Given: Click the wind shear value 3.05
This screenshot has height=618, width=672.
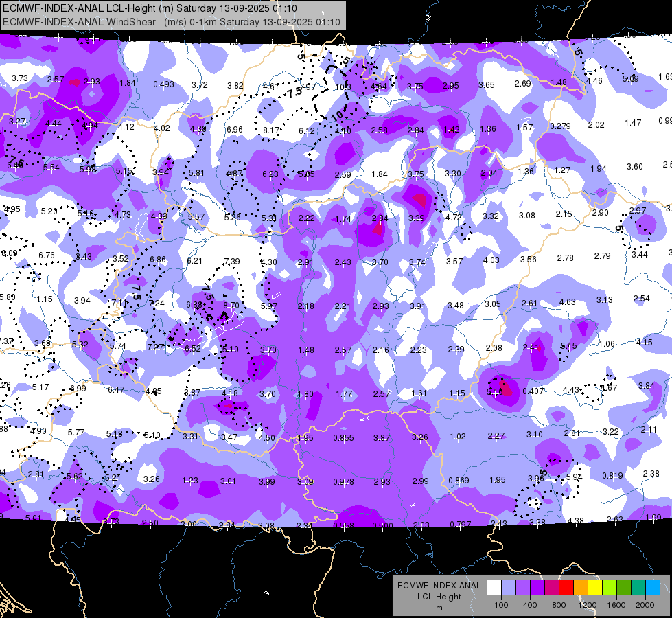Looking at the screenshot, I should pos(492,304).
